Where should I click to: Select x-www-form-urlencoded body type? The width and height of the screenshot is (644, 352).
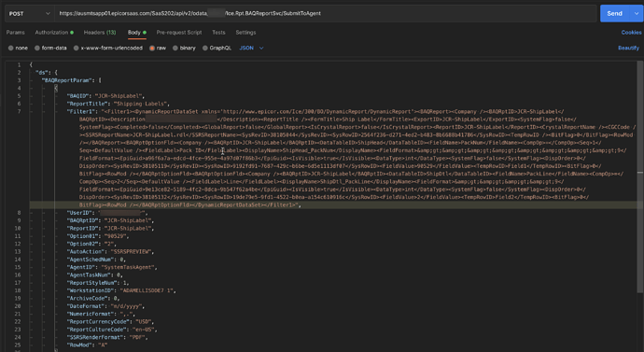(108, 48)
